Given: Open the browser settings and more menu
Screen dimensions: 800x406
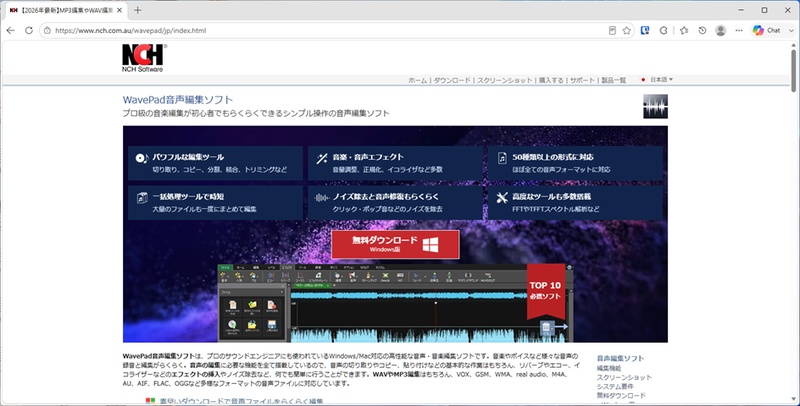Looking at the screenshot, I should coord(739,31).
